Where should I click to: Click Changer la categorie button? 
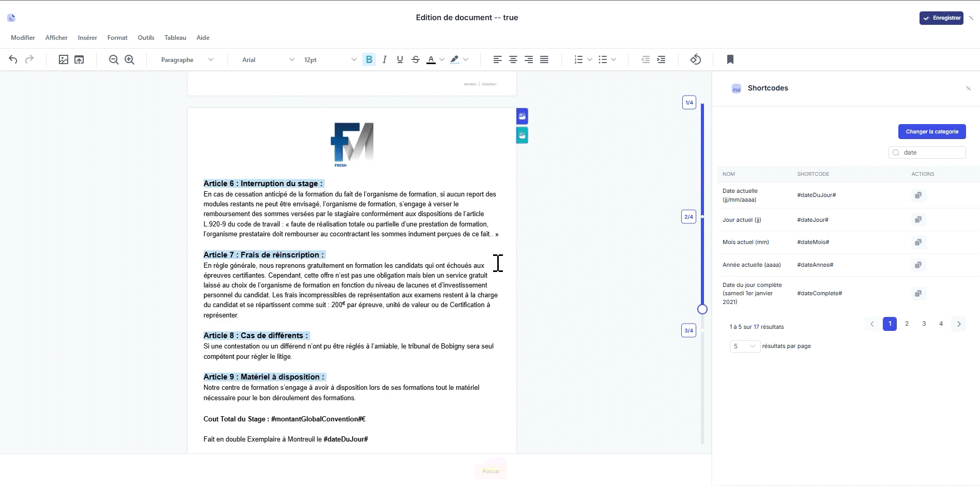[x=932, y=131]
